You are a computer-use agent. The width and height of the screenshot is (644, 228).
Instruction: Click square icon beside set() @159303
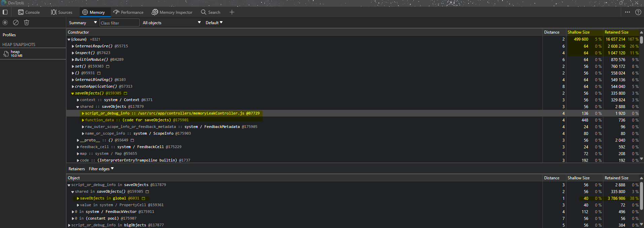click(108, 66)
